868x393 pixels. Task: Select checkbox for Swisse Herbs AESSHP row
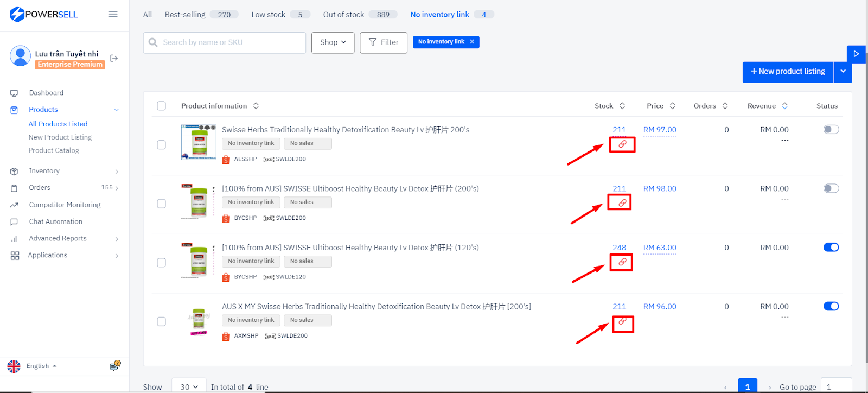pyautogui.click(x=161, y=145)
